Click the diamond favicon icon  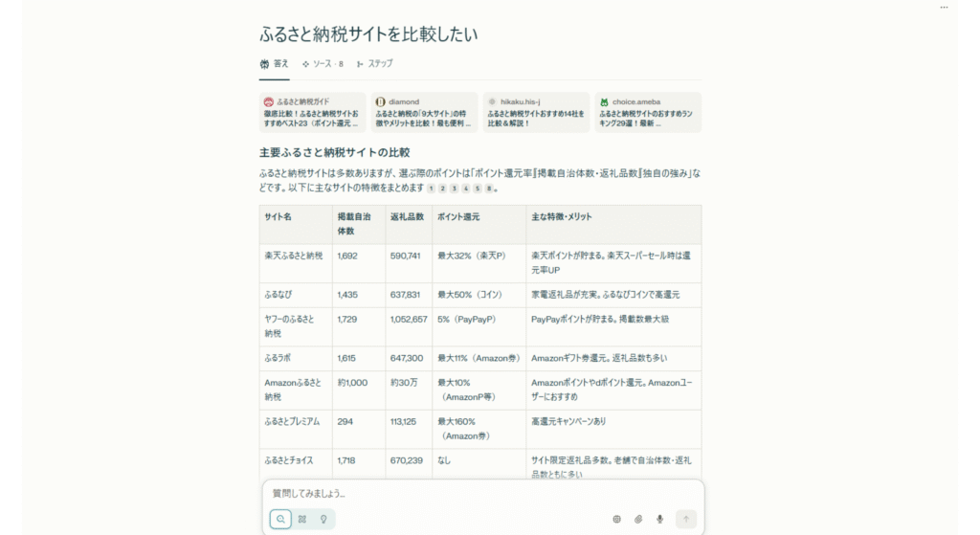(380, 101)
